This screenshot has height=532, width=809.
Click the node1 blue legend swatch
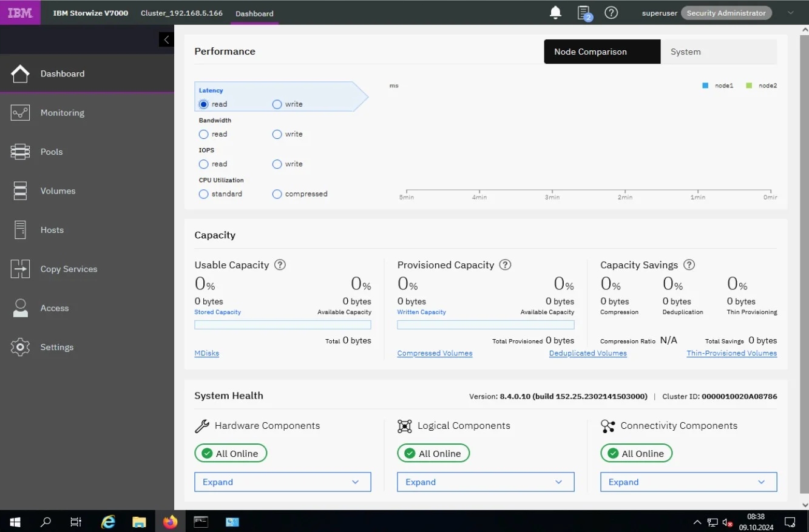(x=705, y=86)
